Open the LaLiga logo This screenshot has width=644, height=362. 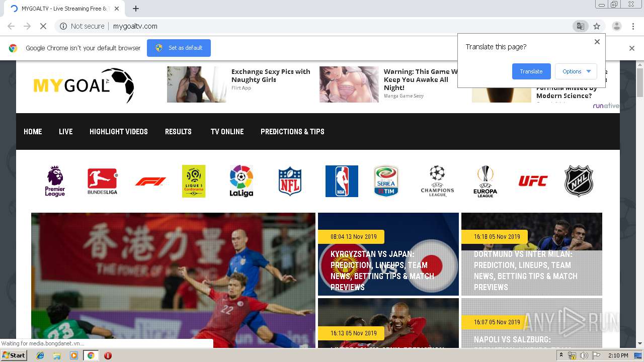coord(242,181)
